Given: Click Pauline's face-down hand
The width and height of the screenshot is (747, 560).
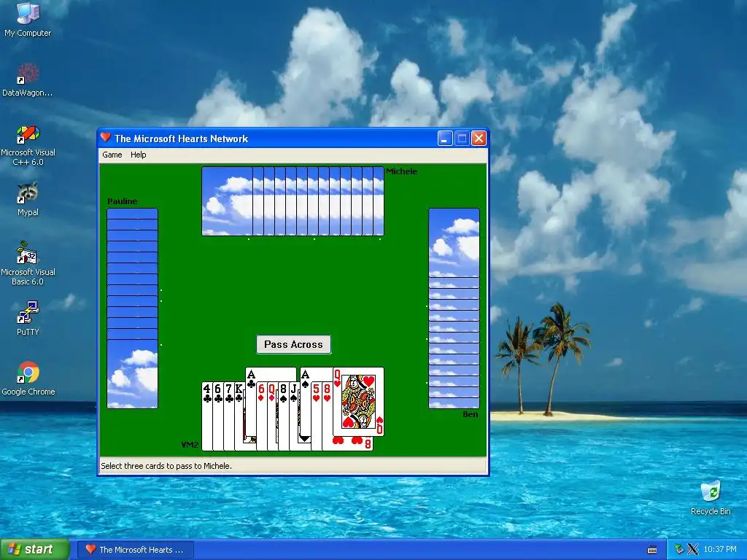Looking at the screenshot, I should (133, 308).
